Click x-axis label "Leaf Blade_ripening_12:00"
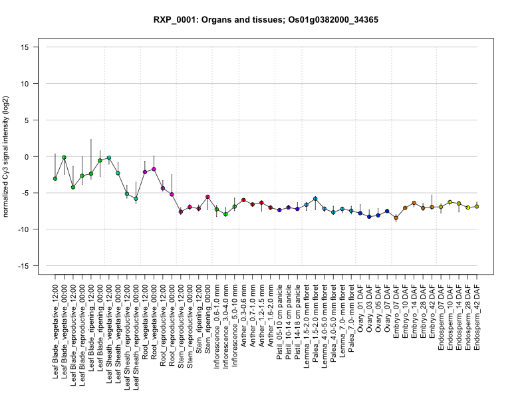 click(91, 328)
